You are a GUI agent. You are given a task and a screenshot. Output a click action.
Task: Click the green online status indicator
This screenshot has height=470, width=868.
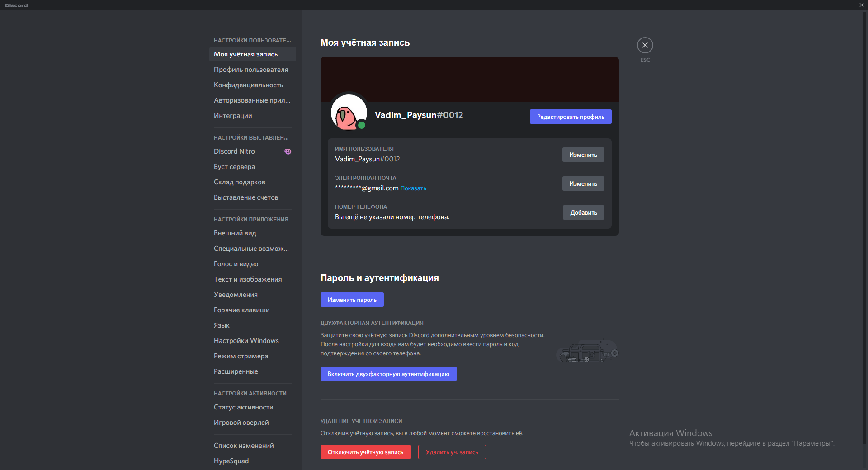(362, 125)
